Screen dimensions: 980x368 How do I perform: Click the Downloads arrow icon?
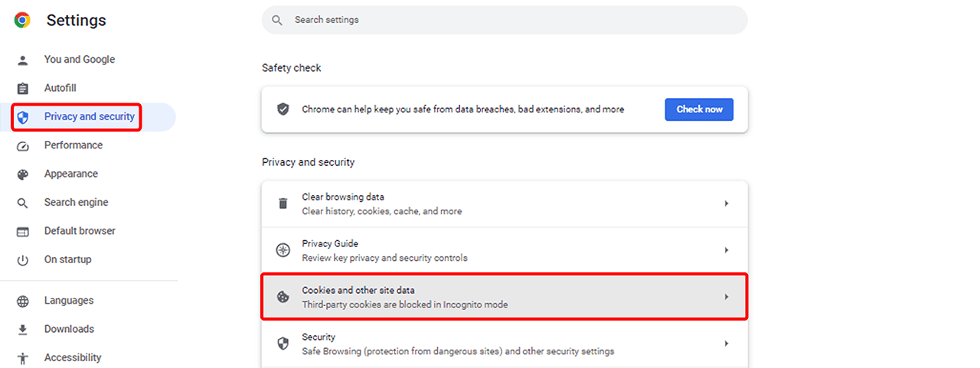coord(23,330)
